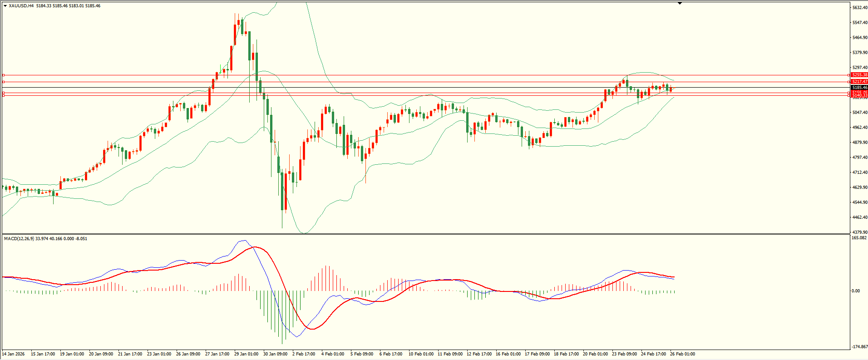Click right handle of the 5217.47 line
Image resolution: width=868 pixels, height=360 pixels.
click(849, 82)
